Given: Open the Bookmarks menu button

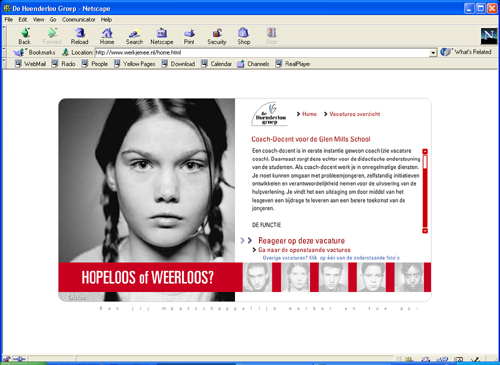Looking at the screenshot, I should tap(34, 52).
